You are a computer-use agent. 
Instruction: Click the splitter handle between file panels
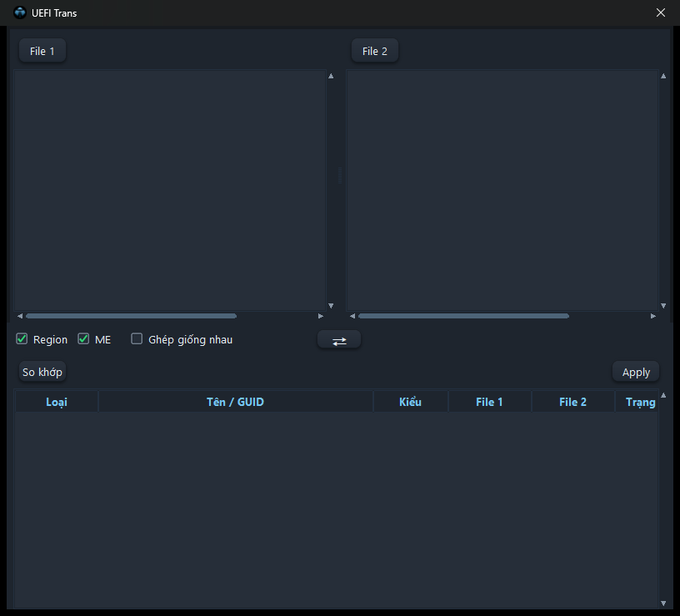[x=339, y=175]
